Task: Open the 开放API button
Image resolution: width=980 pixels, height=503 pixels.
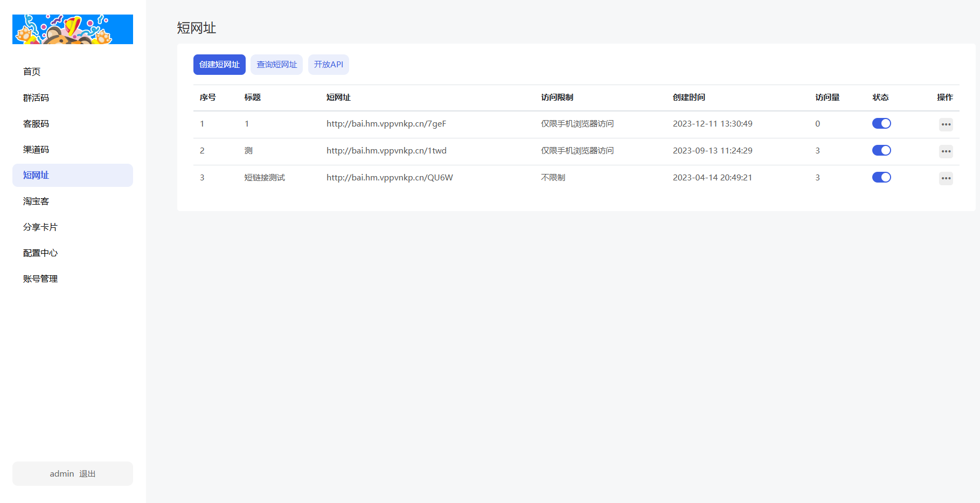Action: [x=328, y=65]
